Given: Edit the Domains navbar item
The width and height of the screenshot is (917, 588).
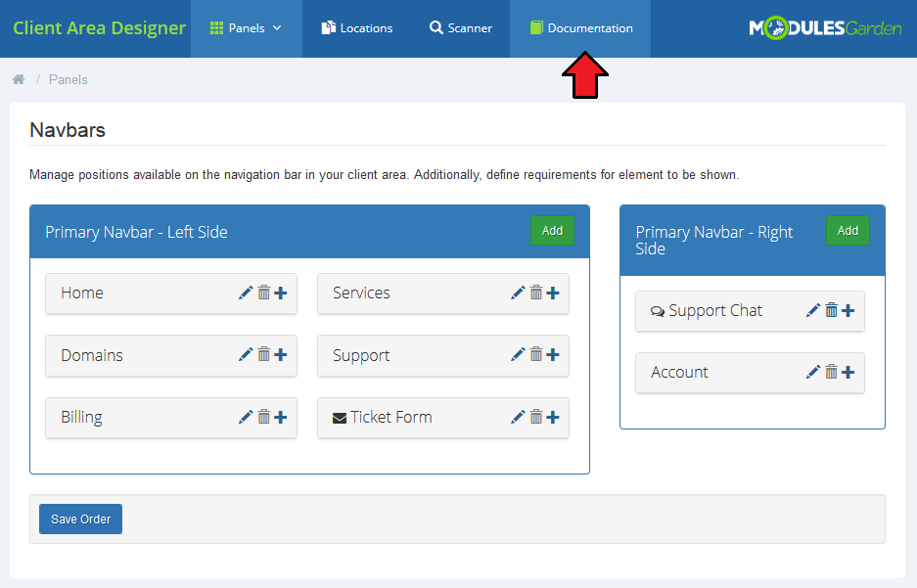Looking at the screenshot, I should click(246, 355).
